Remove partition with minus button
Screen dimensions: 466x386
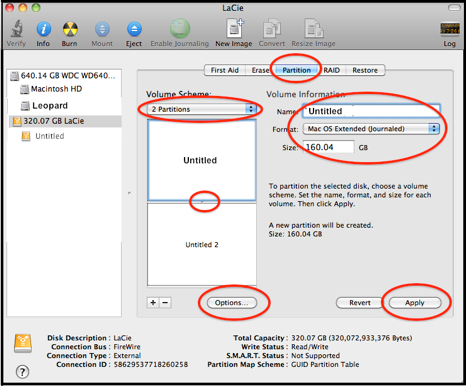pyautogui.click(x=165, y=303)
